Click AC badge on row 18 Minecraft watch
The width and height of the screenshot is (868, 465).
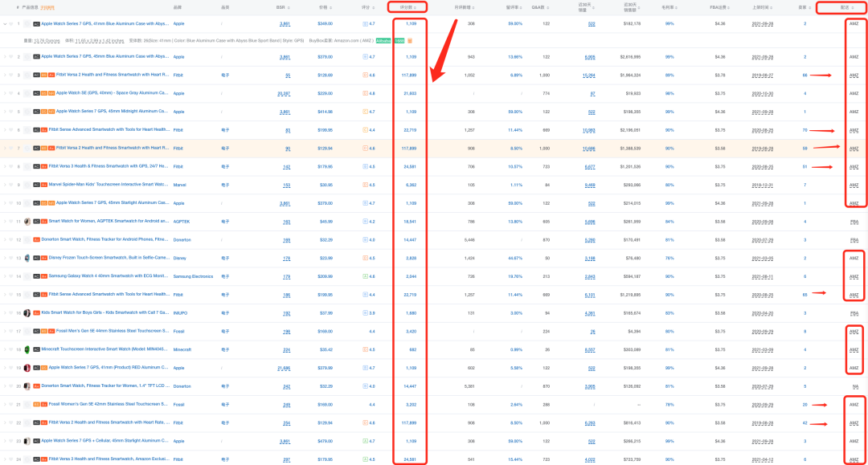click(36, 349)
